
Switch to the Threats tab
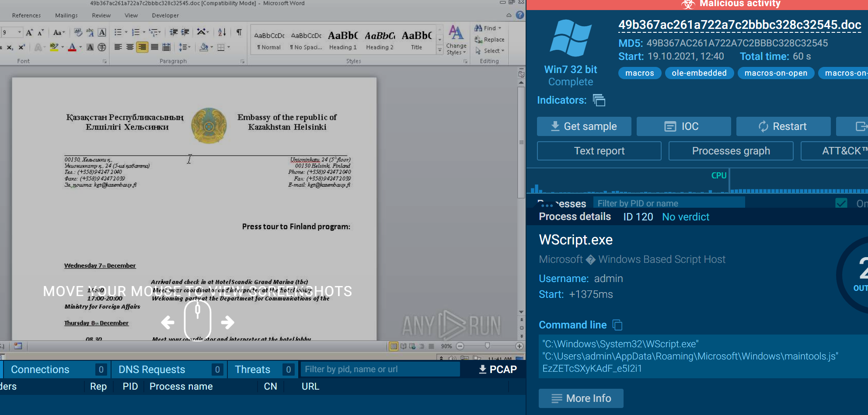click(x=263, y=370)
